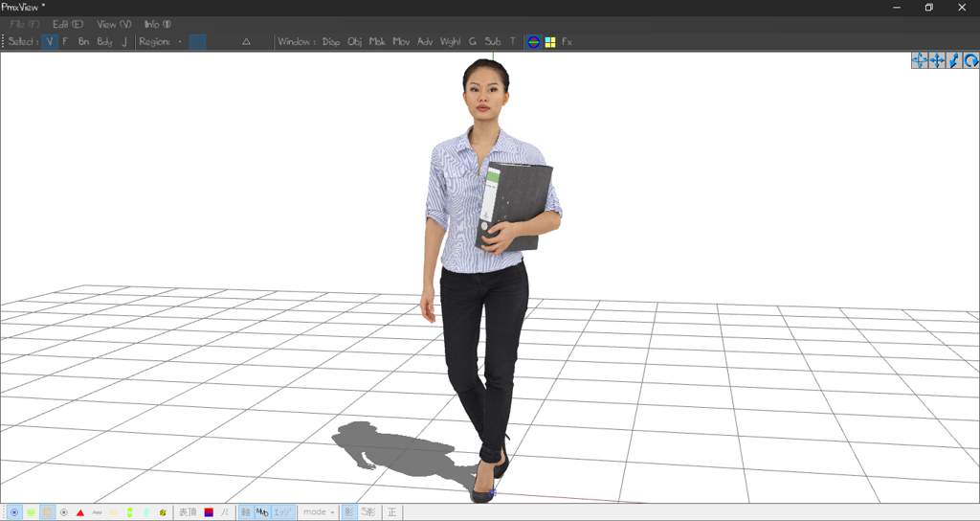Toggle the button right of MMD
The image size is (980, 521).
pyautogui.click(x=282, y=512)
